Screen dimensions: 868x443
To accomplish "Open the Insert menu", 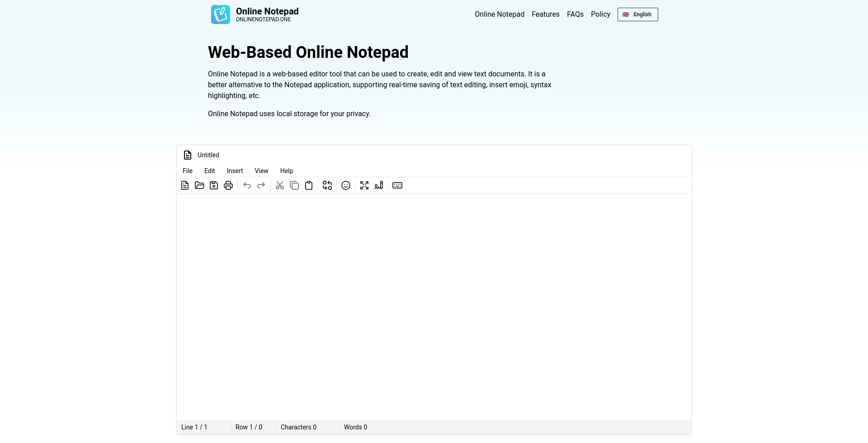I will click(x=234, y=171).
